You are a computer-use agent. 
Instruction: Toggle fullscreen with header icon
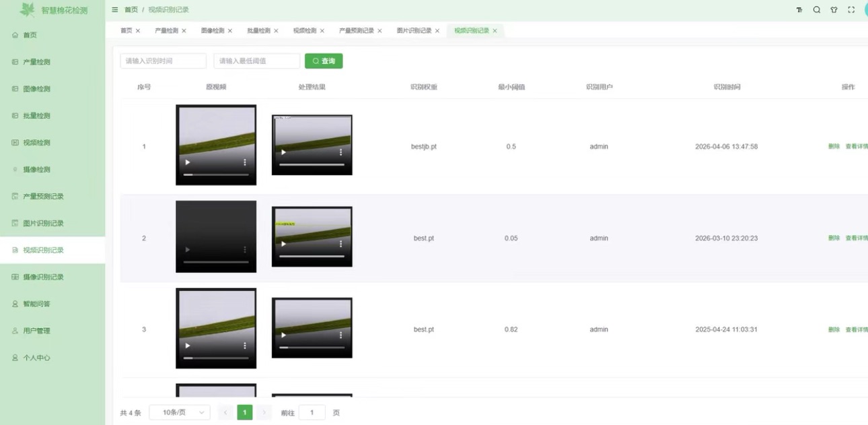[x=851, y=10]
